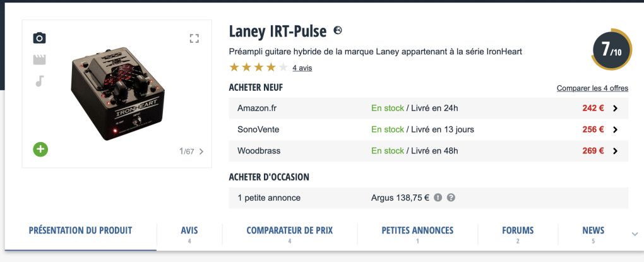Image resolution: width=644 pixels, height=262 pixels.
Task: Switch to the video clapperboard icon
Action: pos(39,59)
